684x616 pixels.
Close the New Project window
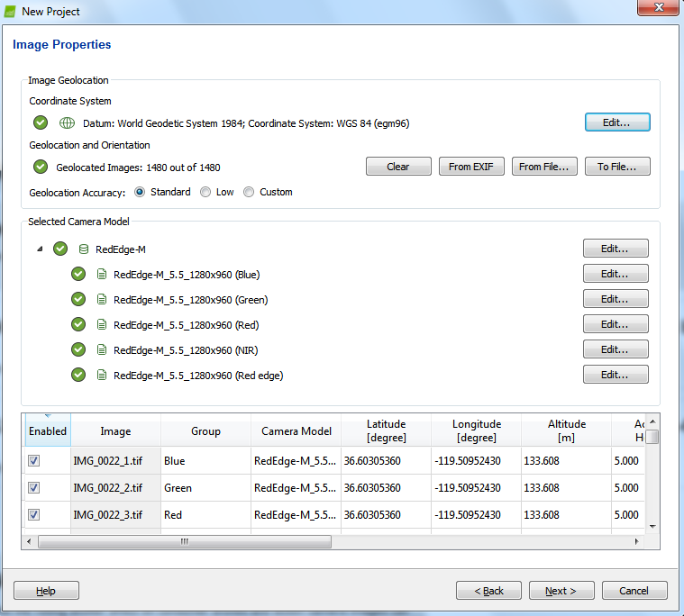659,7
